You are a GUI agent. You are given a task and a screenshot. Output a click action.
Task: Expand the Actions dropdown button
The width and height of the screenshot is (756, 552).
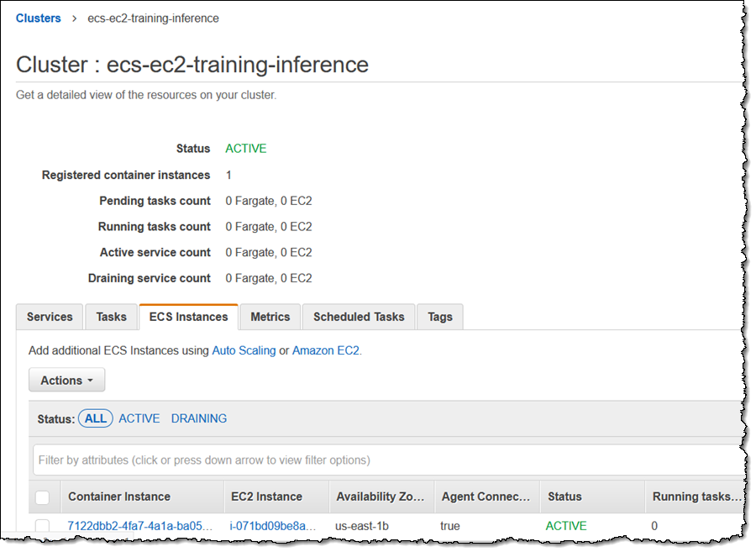tap(67, 381)
